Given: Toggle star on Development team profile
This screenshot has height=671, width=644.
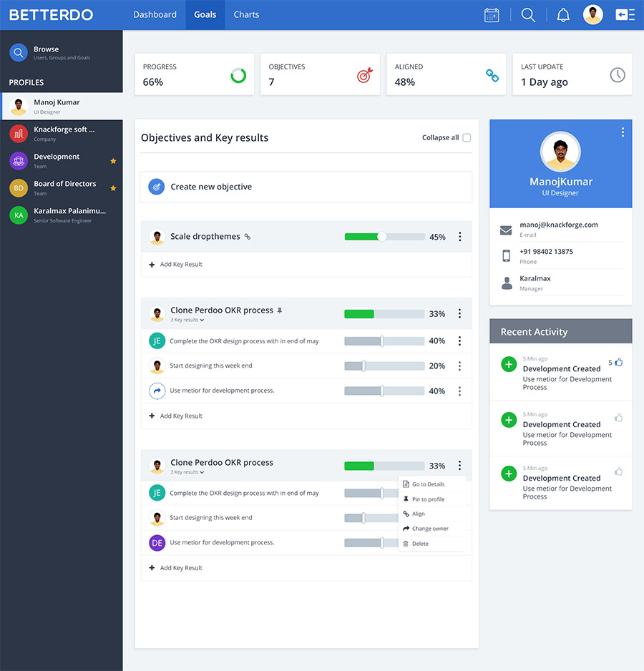Looking at the screenshot, I should coord(113,161).
